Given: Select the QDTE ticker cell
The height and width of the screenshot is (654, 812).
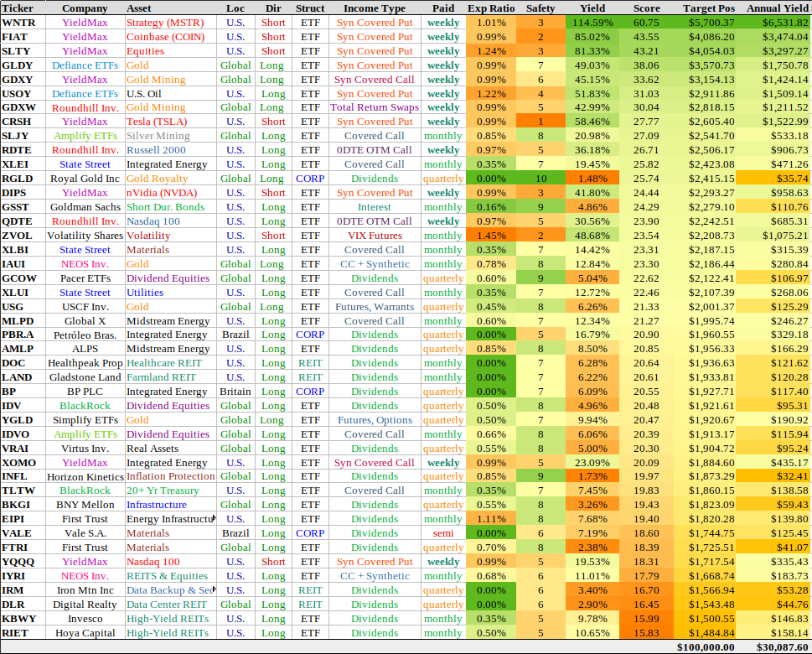Looking at the screenshot, I should pos(23,221).
